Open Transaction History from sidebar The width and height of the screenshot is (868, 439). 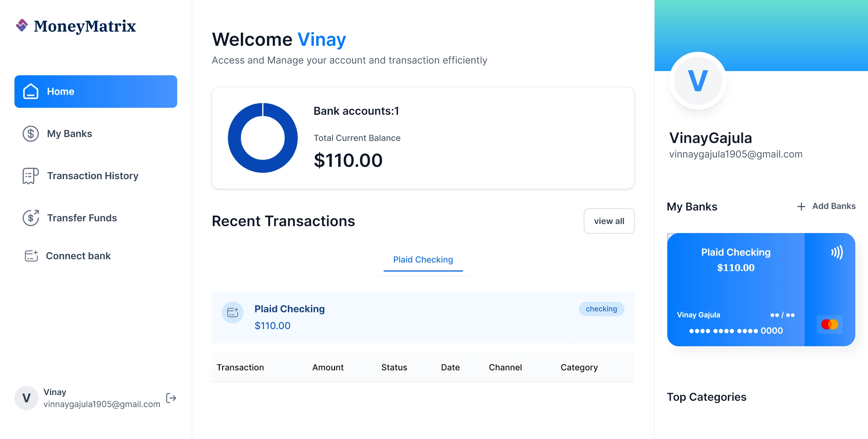pyautogui.click(x=93, y=176)
